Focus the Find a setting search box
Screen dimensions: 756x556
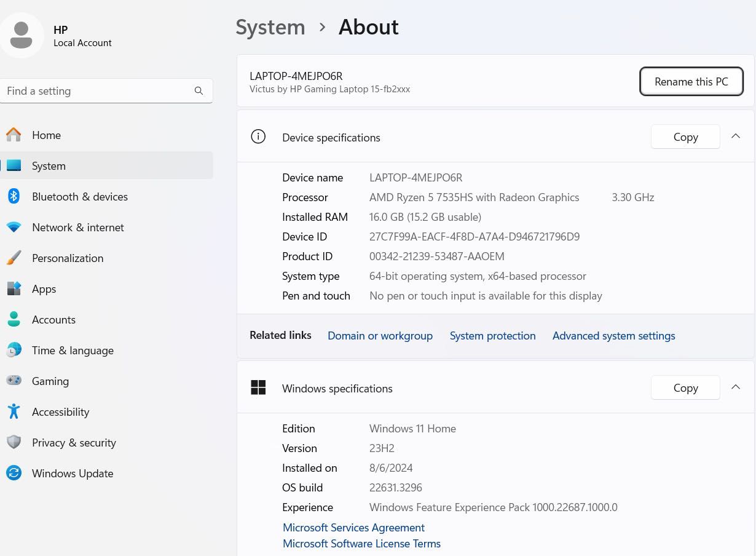(x=106, y=91)
